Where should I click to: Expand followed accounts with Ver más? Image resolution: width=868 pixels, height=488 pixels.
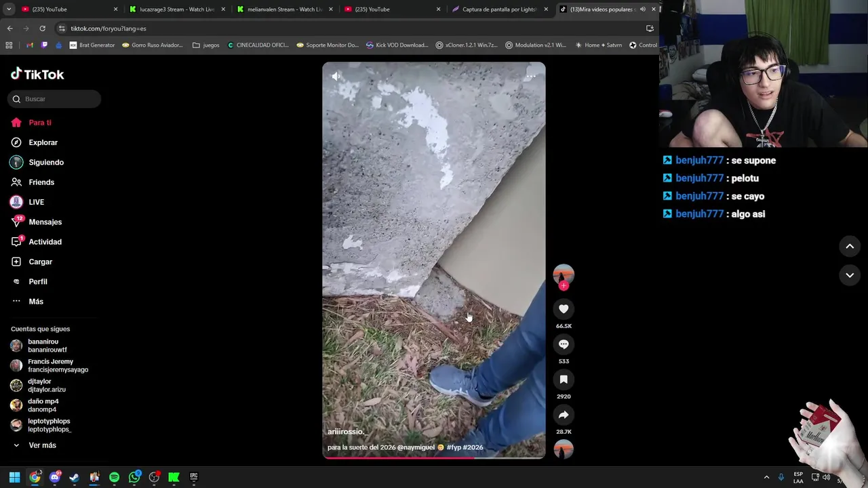coord(42,445)
